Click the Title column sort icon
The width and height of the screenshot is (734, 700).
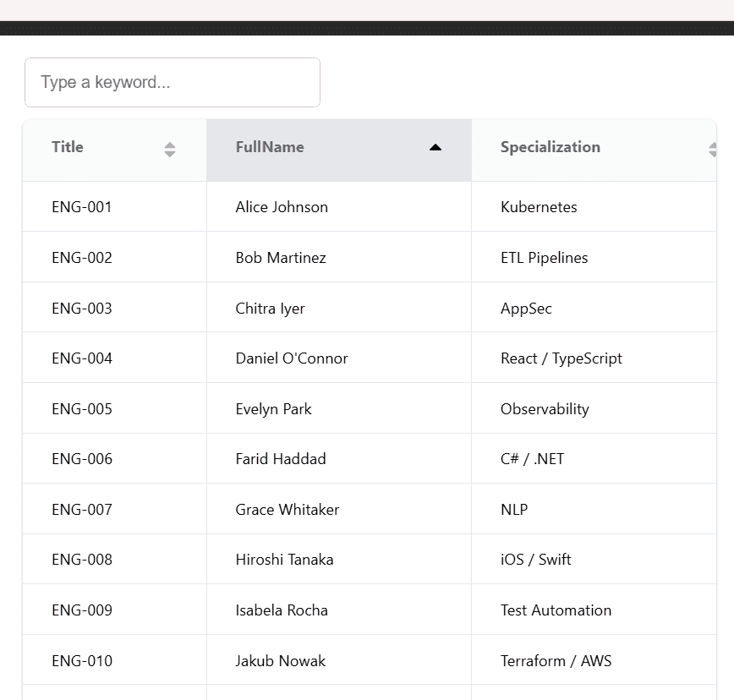point(170,150)
